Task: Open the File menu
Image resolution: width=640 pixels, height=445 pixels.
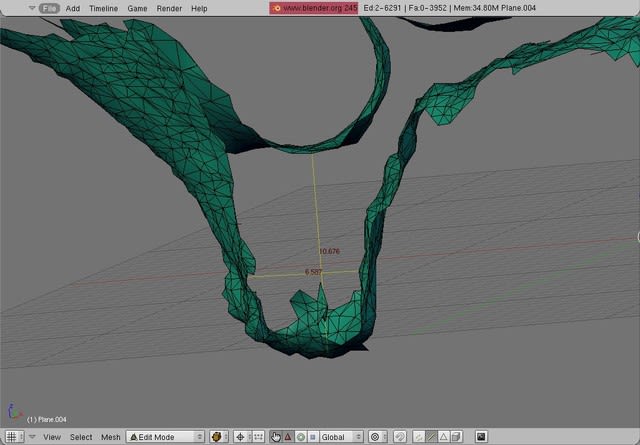Action: click(49, 8)
